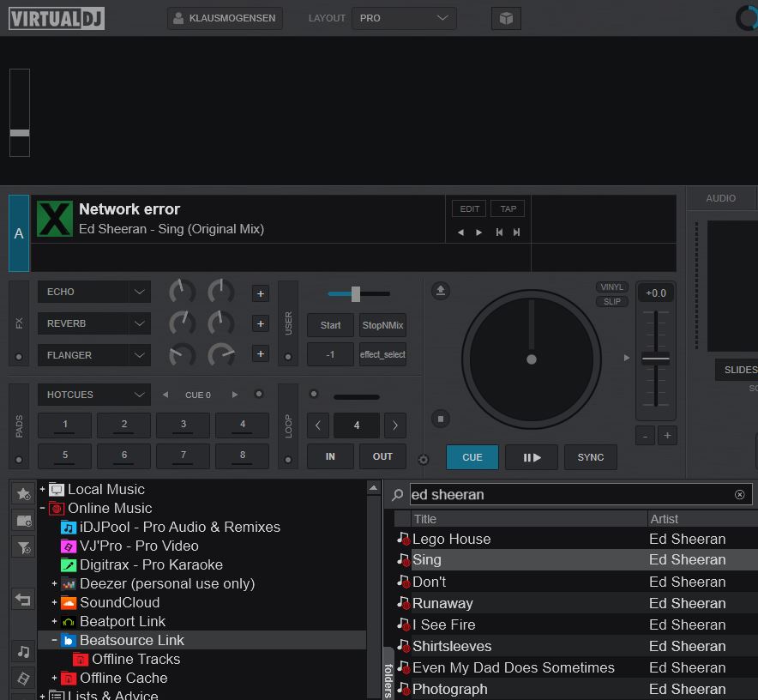Collapse the Online Music folder

(43, 508)
